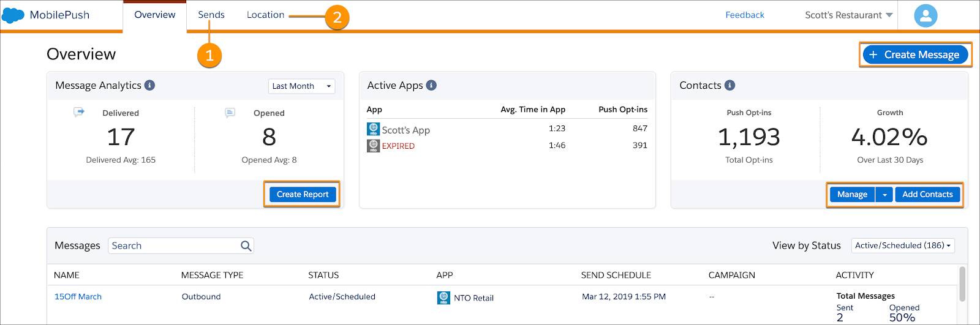This screenshot has width=980, height=325.
Task: Click the Create Message button
Action: (915, 54)
